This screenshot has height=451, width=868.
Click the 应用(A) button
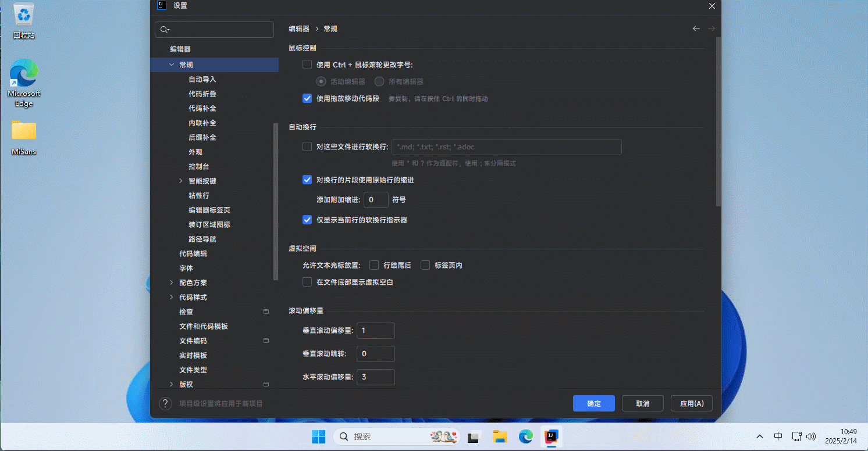click(692, 403)
